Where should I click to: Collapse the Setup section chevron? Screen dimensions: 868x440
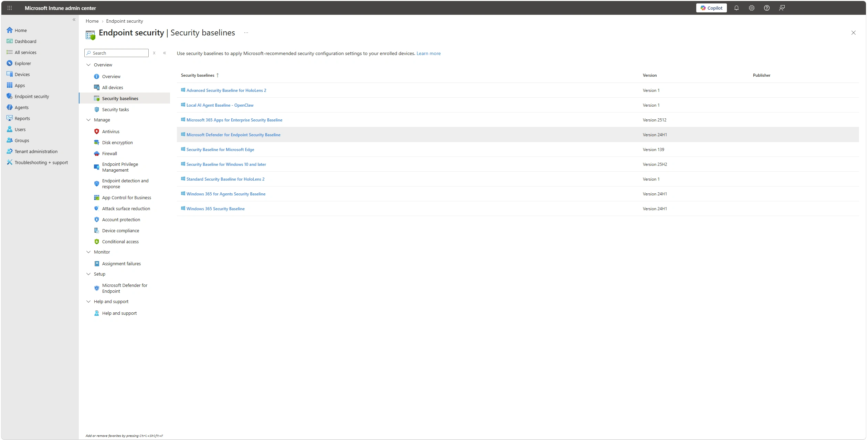tap(88, 274)
